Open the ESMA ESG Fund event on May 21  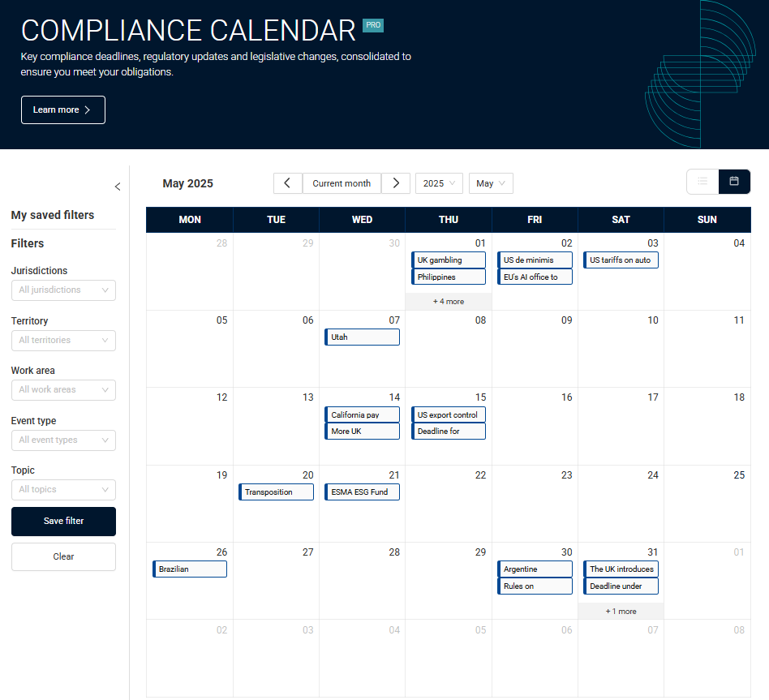[362, 492]
